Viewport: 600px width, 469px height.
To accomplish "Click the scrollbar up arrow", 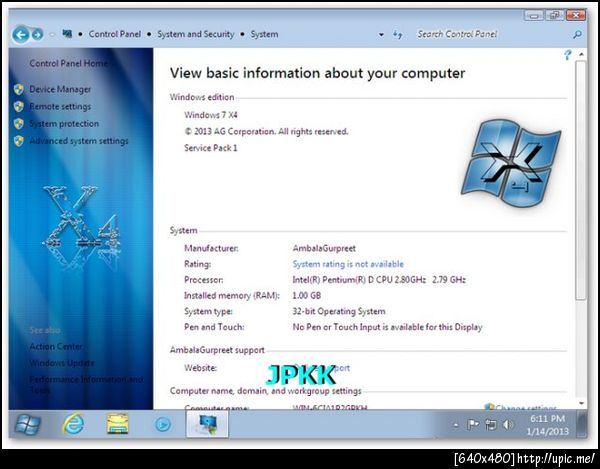I will (581, 55).
